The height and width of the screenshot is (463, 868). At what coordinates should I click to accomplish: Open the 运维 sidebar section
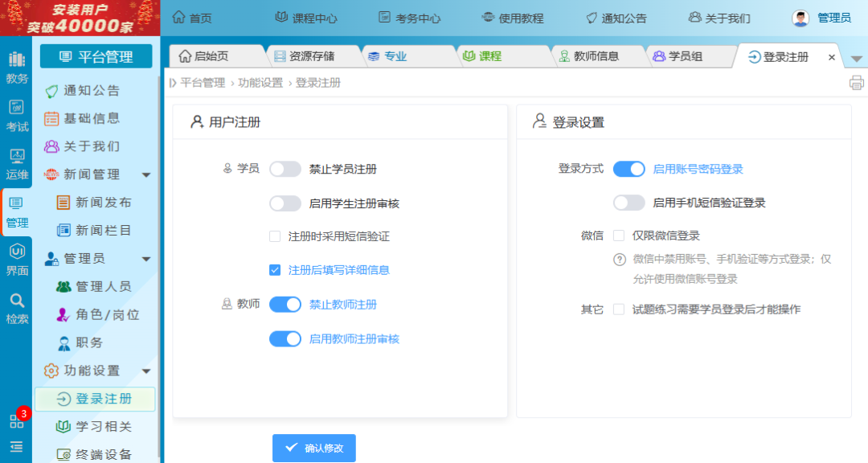coord(17,163)
